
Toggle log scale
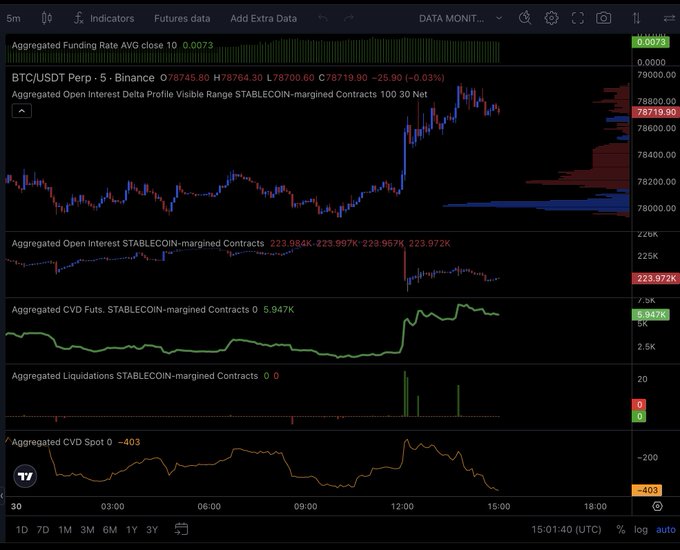641,530
